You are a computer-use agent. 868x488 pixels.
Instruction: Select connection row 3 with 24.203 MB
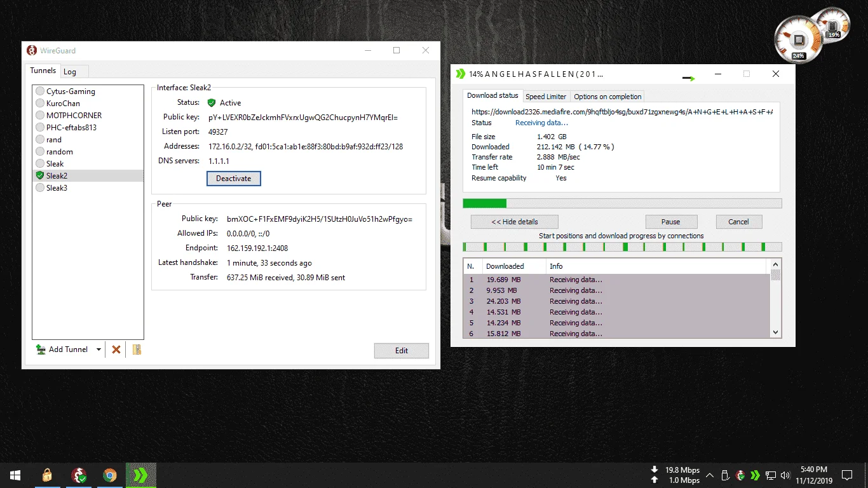point(616,301)
